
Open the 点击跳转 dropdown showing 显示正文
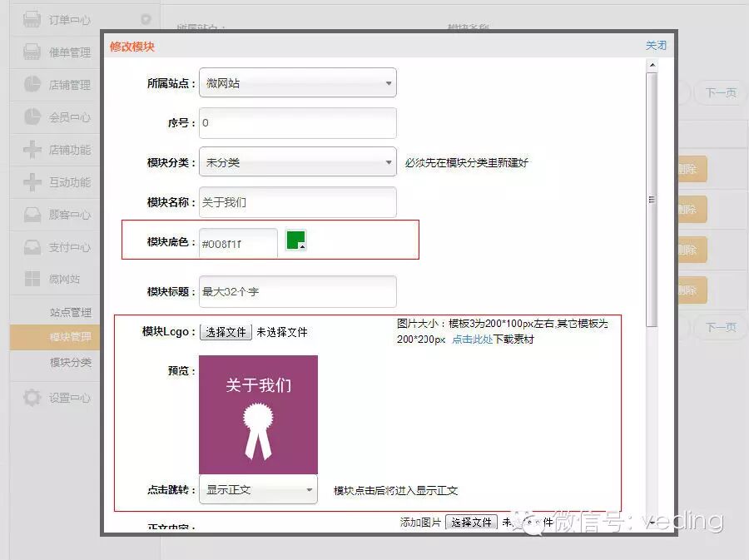[x=258, y=489]
